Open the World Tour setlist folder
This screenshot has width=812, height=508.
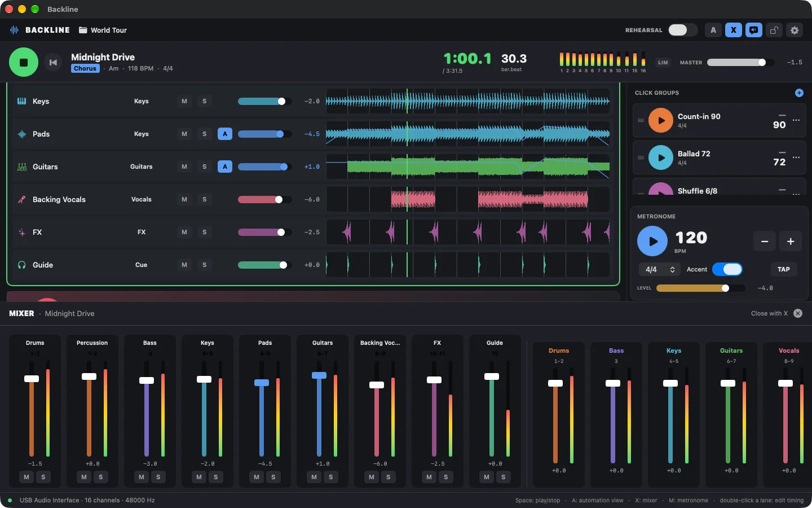click(x=103, y=30)
